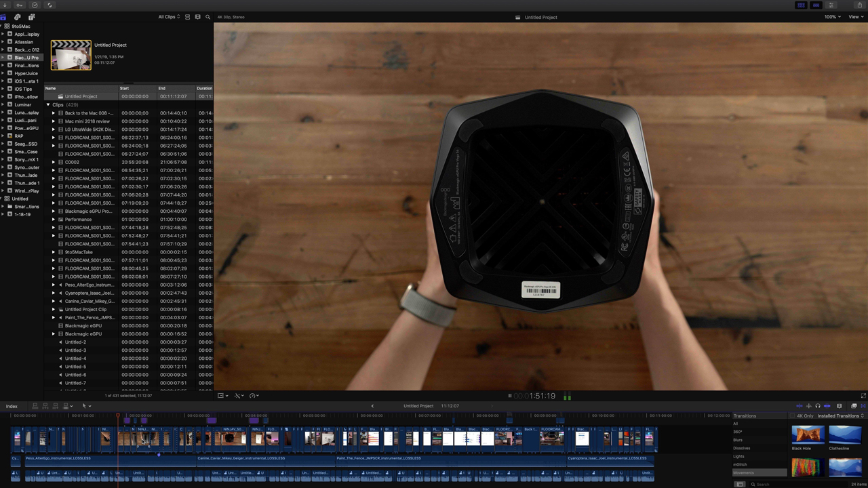This screenshot has width=868, height=488.
Task: Go back in timeline history arrow
Action: click(x=372, y=406)
